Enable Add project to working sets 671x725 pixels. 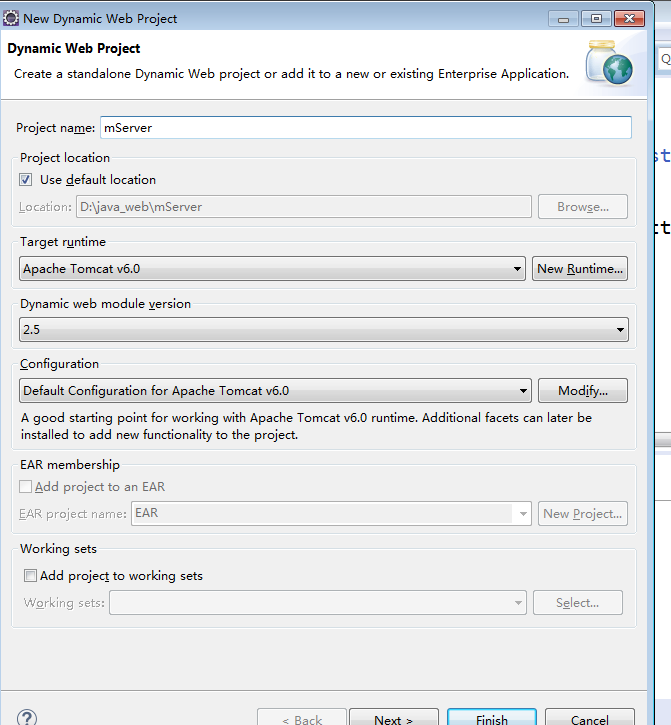tap(30, 576)
